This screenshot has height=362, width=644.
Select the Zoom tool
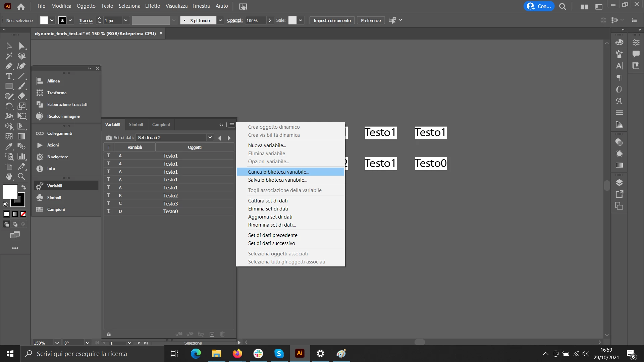click(x=21, y=177)
